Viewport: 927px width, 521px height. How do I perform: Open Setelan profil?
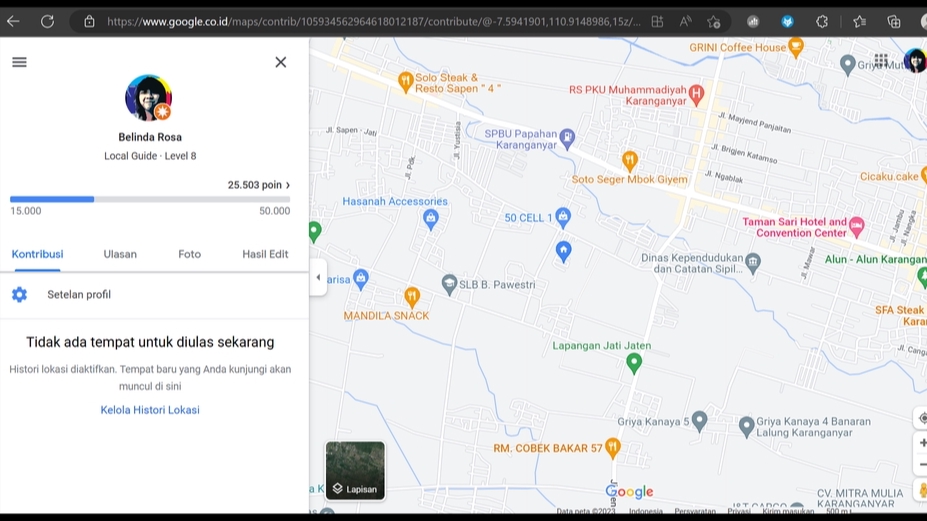tap(154, 295)
